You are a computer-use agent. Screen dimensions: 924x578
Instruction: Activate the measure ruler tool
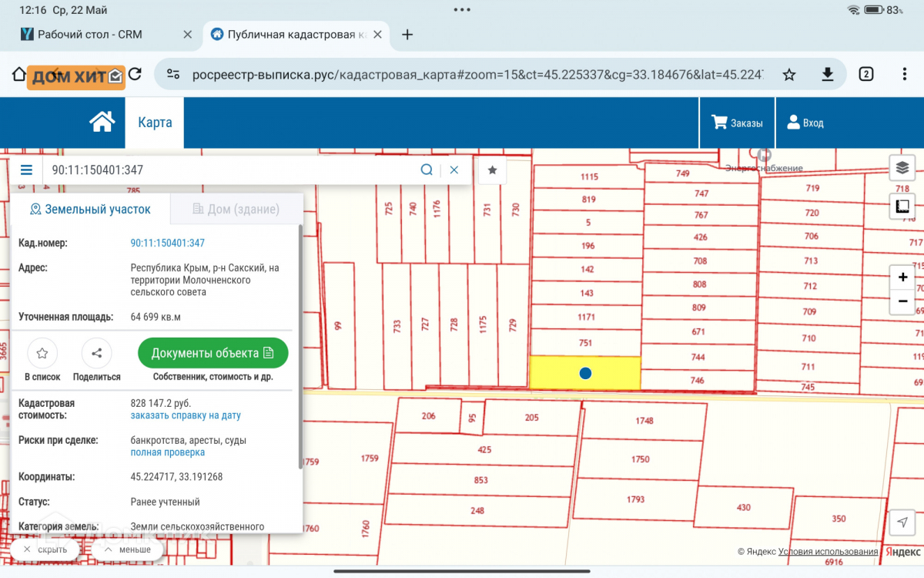(x=902, y=206)
